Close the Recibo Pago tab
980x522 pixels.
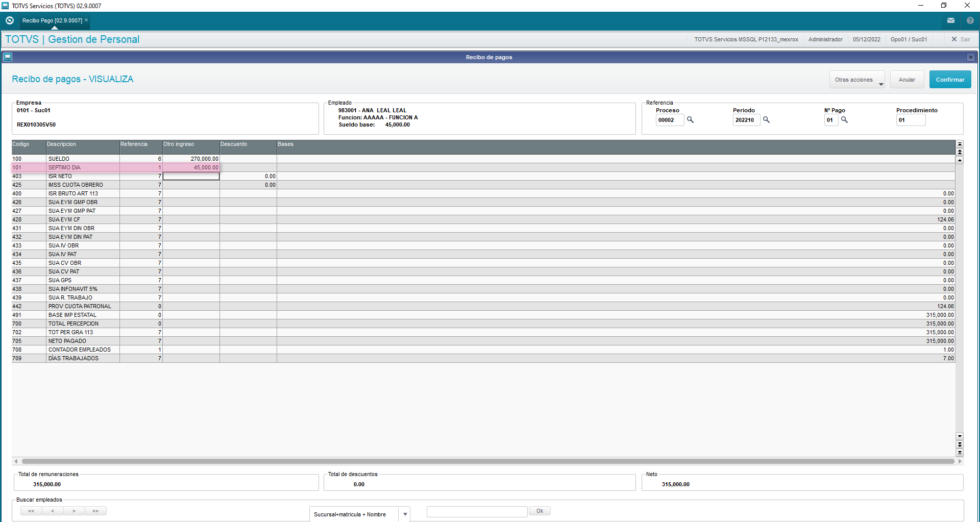(86, 20)
